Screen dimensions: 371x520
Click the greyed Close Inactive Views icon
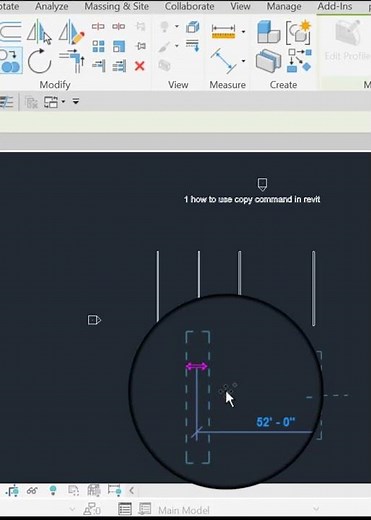[x=31, y=102]
